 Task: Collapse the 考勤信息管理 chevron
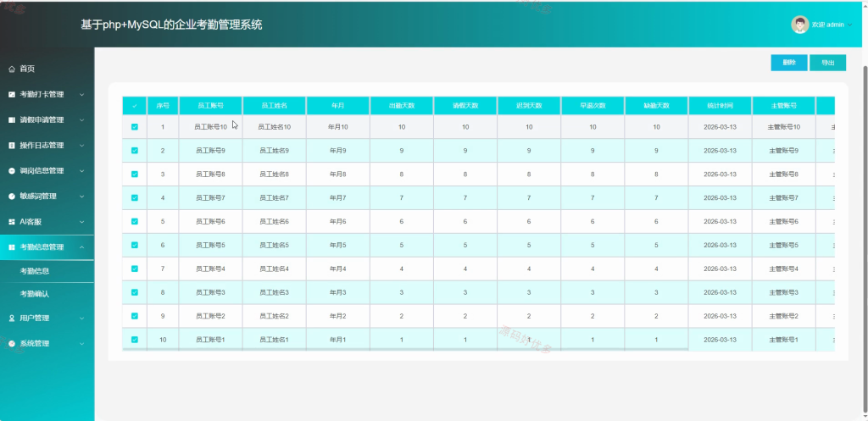82,247
